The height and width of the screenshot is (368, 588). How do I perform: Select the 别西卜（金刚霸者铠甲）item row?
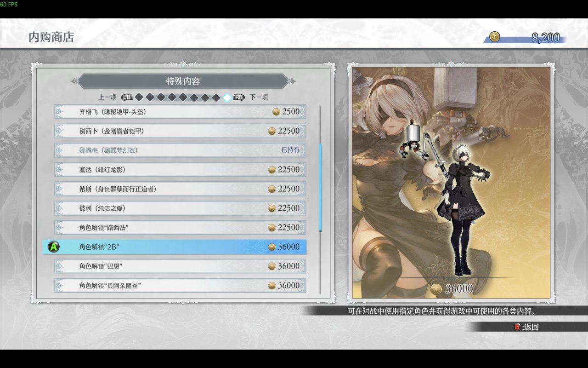(x=180, y=131)
